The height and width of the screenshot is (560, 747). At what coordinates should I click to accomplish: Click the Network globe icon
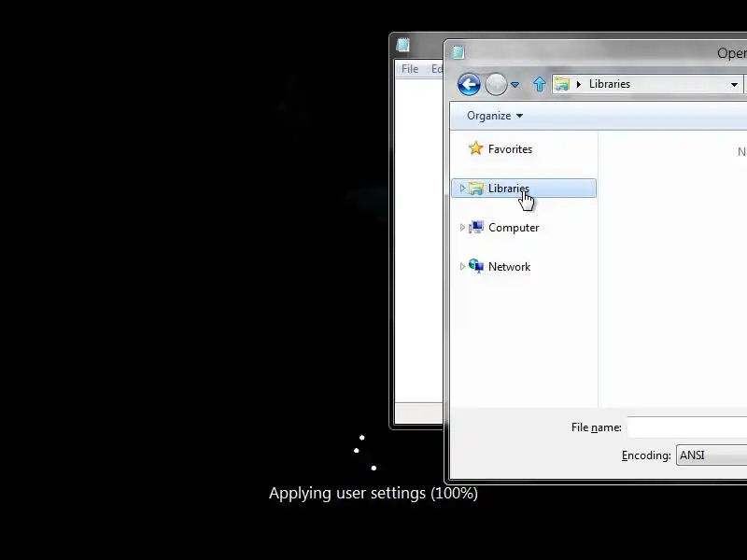click(476, 266)
